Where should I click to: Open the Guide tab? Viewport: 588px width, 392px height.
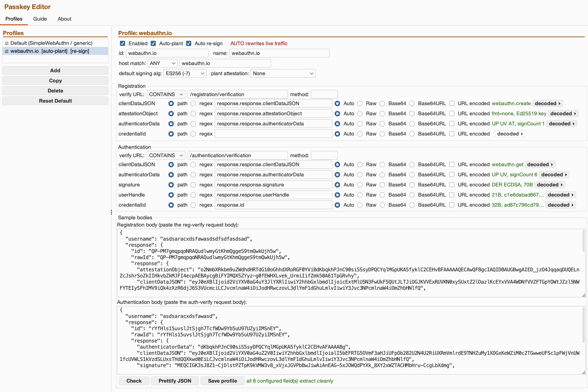pos(40,19)
